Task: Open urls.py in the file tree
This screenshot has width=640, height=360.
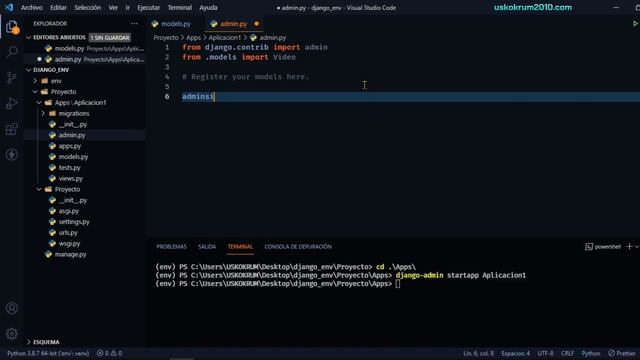Action: 68,233
